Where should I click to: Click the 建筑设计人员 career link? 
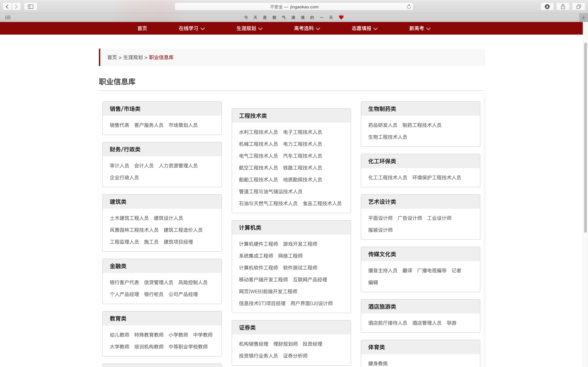[168, 218]
